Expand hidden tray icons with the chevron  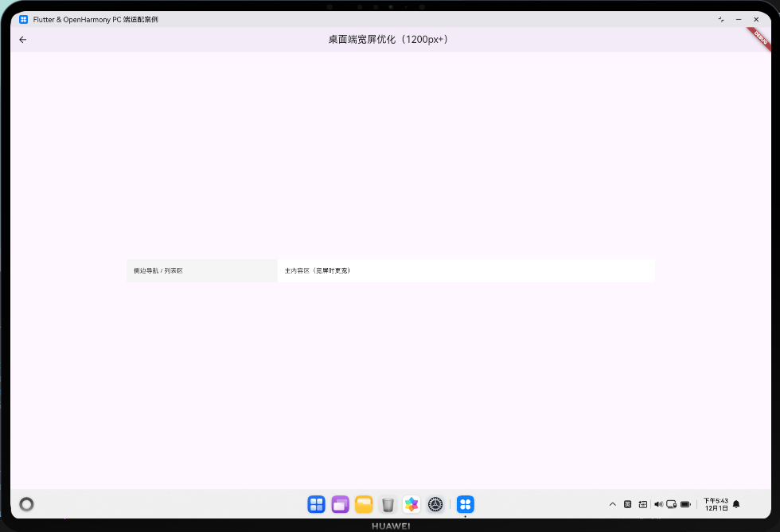pyautogui.click(x=613, y=504)
